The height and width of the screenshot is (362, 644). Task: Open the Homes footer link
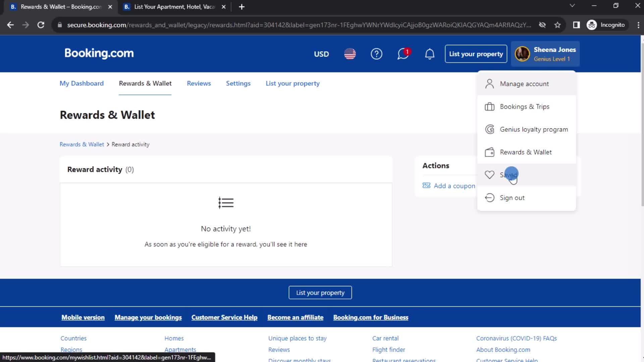[x=174, y=338]
